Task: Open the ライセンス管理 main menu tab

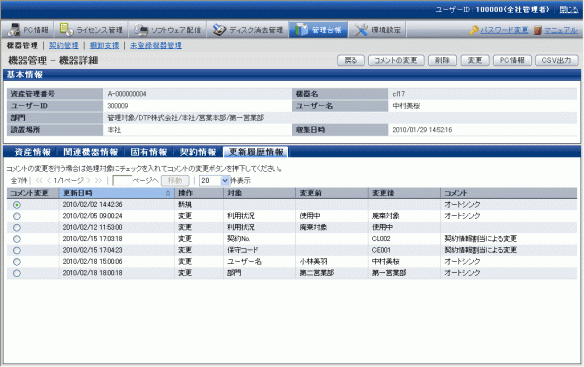Action: 91,30
